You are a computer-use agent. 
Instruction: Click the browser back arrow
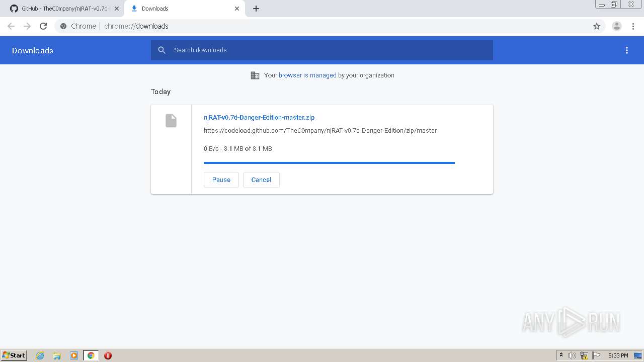pos(11,26)
